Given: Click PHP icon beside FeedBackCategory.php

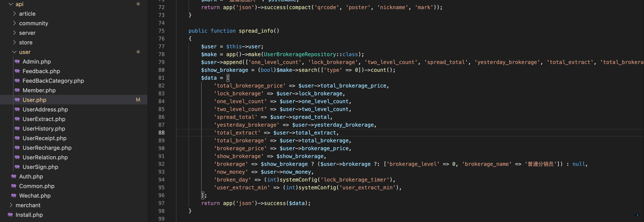Looking at the screenshot, I should pos(17,81).
